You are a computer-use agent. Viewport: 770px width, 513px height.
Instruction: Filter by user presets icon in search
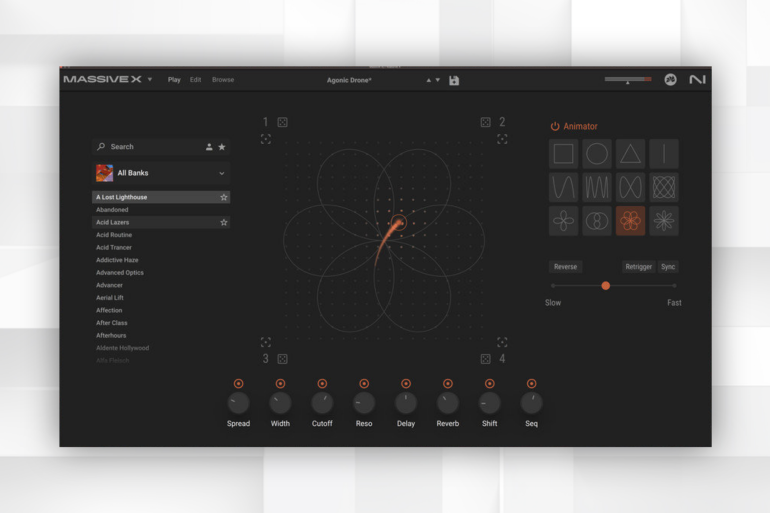[209, 147]
